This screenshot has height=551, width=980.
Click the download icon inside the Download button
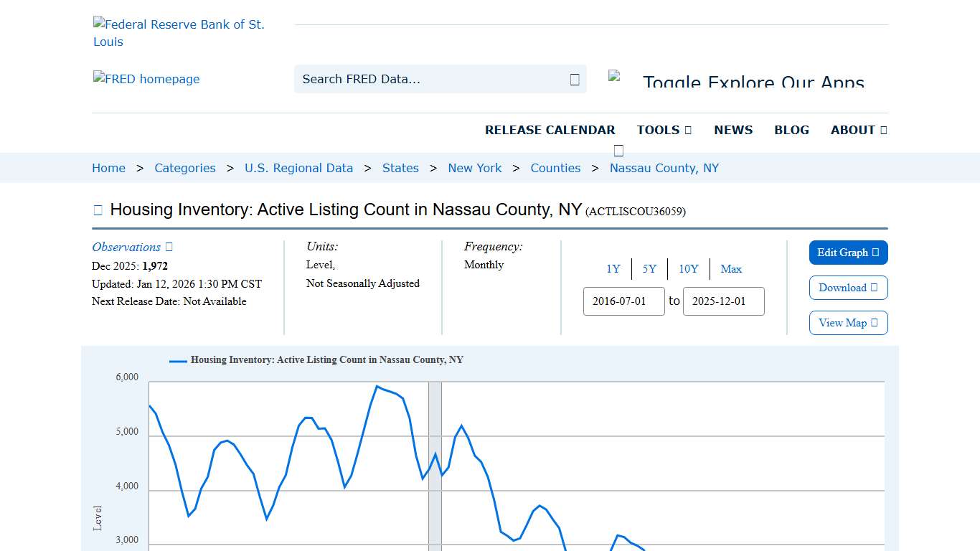(873, 288)
